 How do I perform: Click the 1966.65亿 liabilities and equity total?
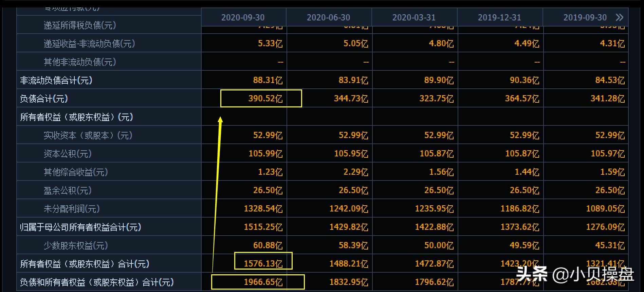point(263,282)
